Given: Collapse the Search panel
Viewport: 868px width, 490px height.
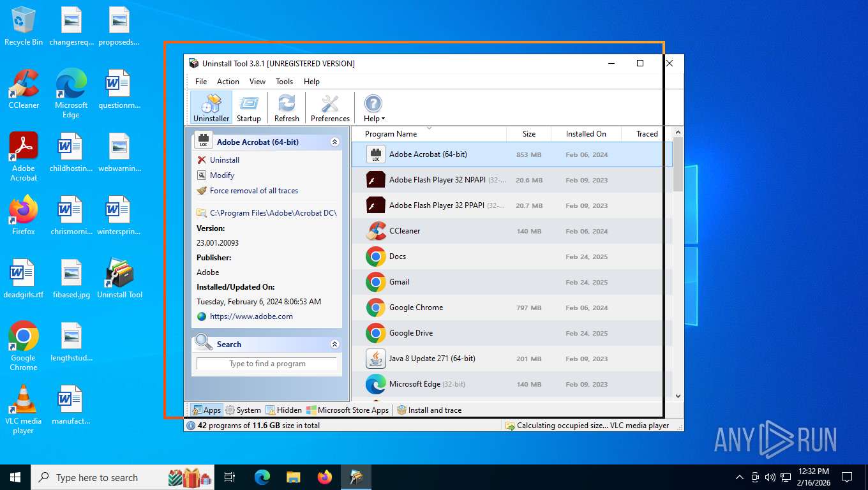Looking at the screenshot, I should pyautogui.click(x=334, y=345).
